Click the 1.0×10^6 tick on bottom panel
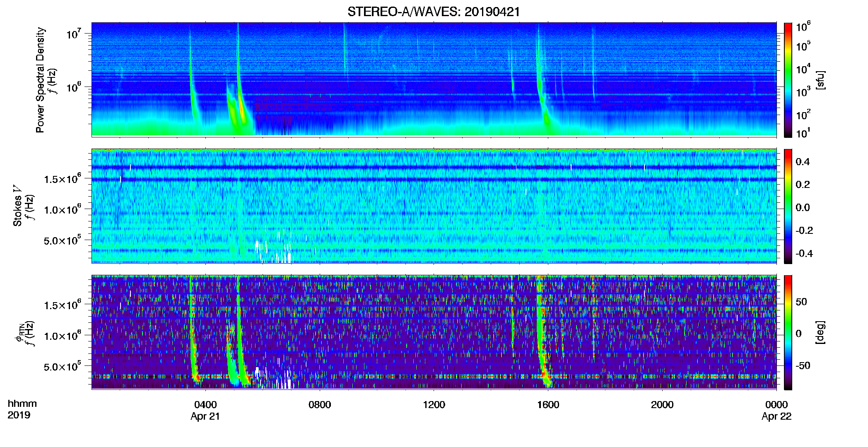This screenshot has height=447, width=868. tap(63, 336)
